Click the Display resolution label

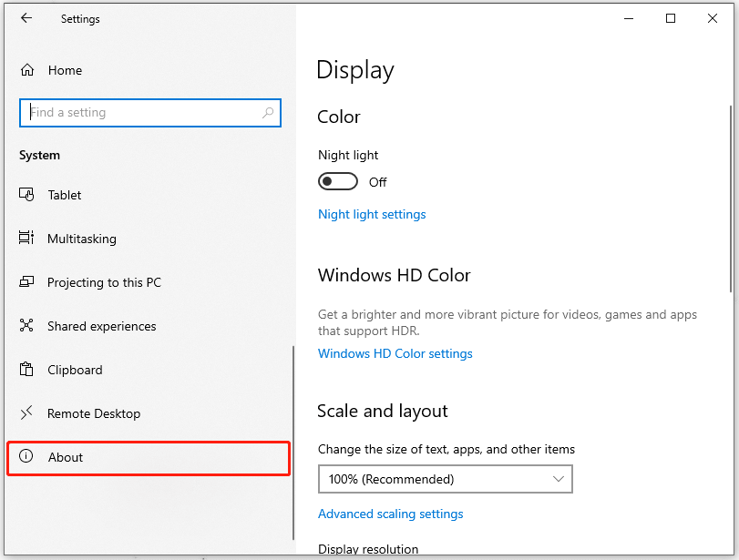point(368,549)
